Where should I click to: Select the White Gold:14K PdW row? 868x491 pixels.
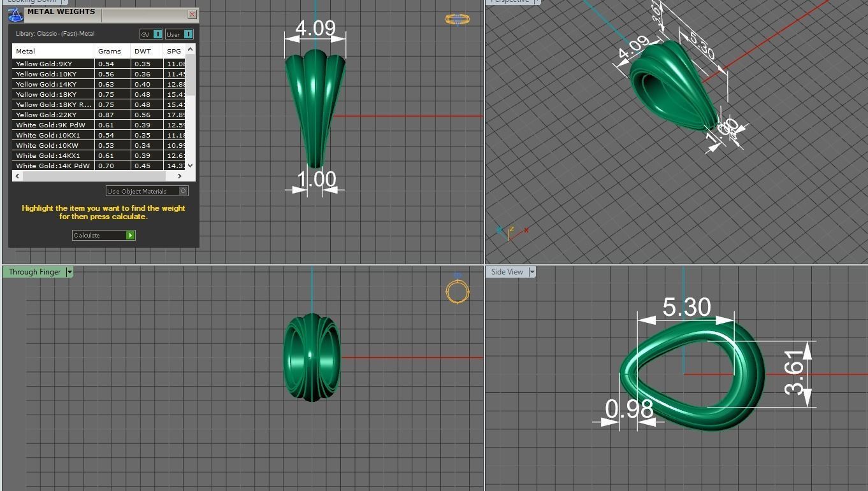pyautogui.click(x=99, y=166)
